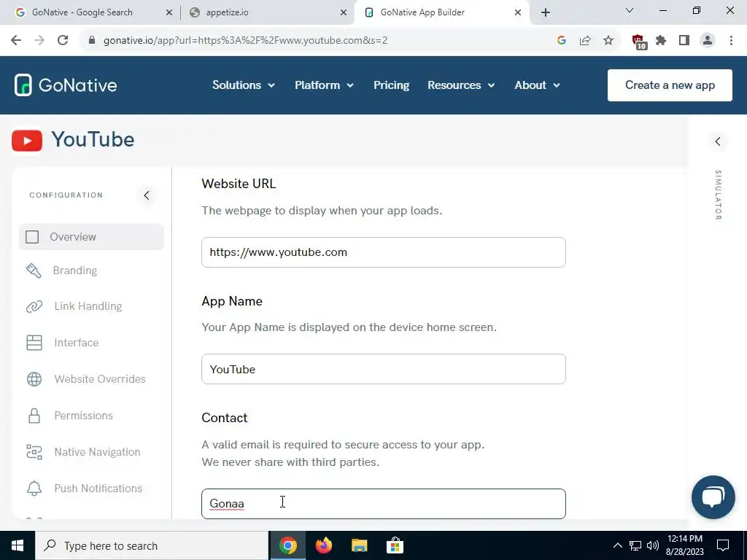747x560 pixels.
Task: Click the GoNative brand name link
Action: pos(77,85)
